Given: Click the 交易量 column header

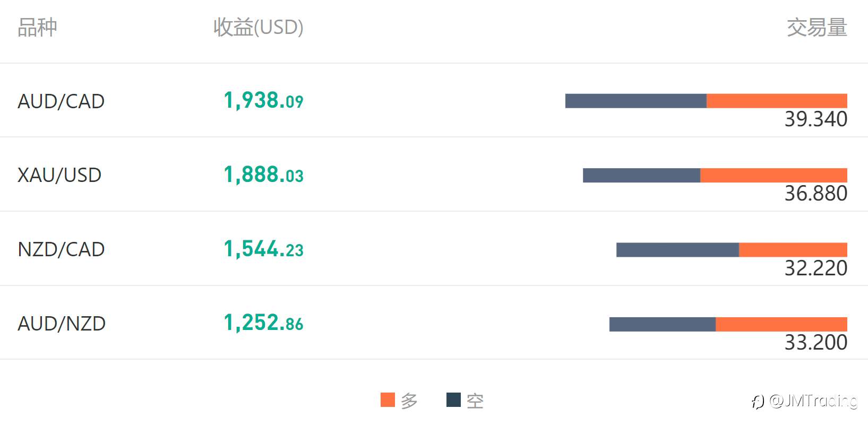Looking at the screenshot, I should pos(817,28).
